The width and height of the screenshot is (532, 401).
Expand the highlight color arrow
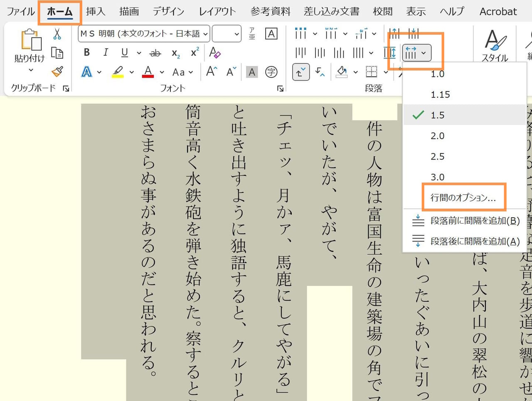pyautogui.click(x=131, y=72)
